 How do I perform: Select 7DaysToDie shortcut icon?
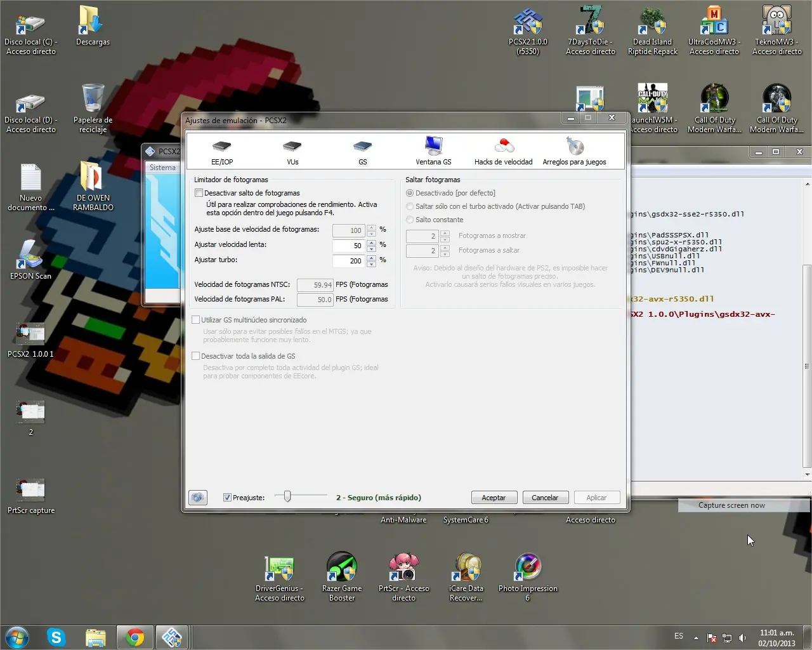tap(590, 30)
